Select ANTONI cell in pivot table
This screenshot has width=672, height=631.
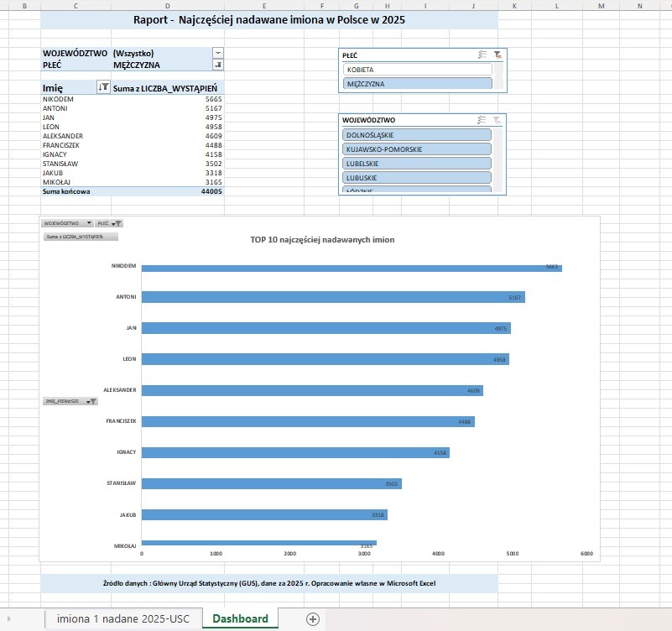click(x=76, y=108)
